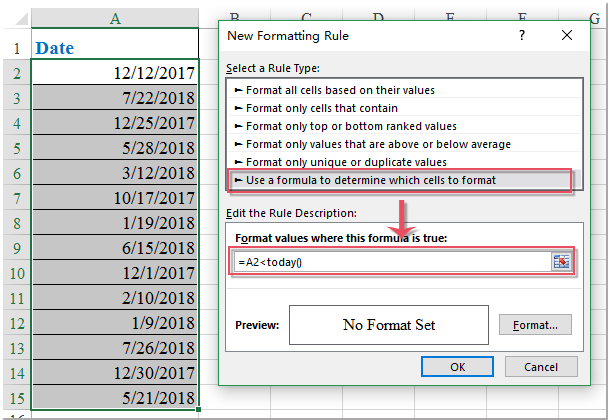The image size is (608, 420).
Task: Click the No Format Set preview box
Action: (x=389, y=325)
